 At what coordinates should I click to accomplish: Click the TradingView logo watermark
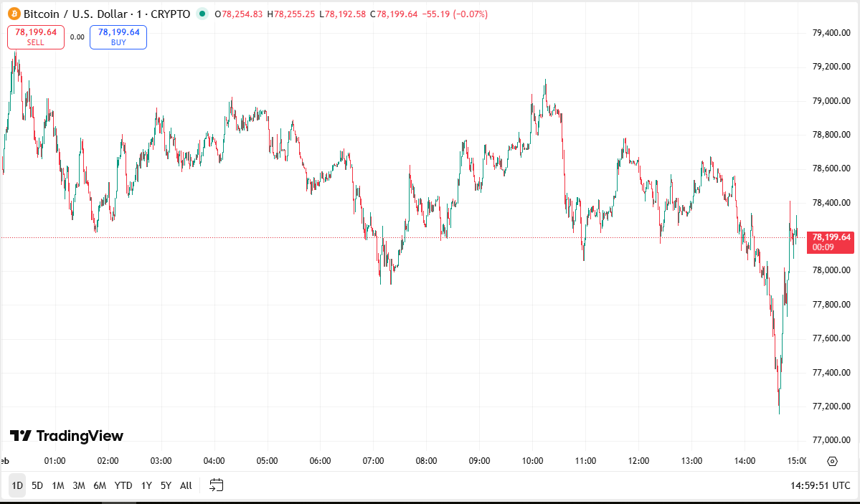pos(67,436)
